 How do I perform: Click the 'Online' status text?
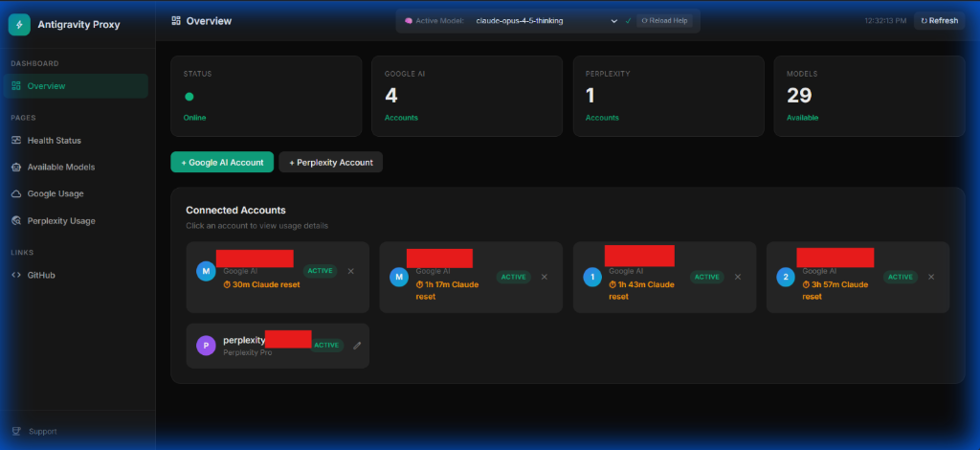194,118
